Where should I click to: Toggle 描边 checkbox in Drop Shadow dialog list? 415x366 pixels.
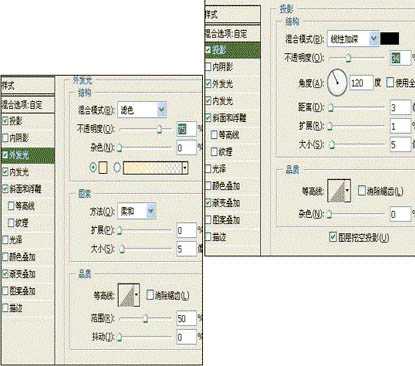[208, 237]
